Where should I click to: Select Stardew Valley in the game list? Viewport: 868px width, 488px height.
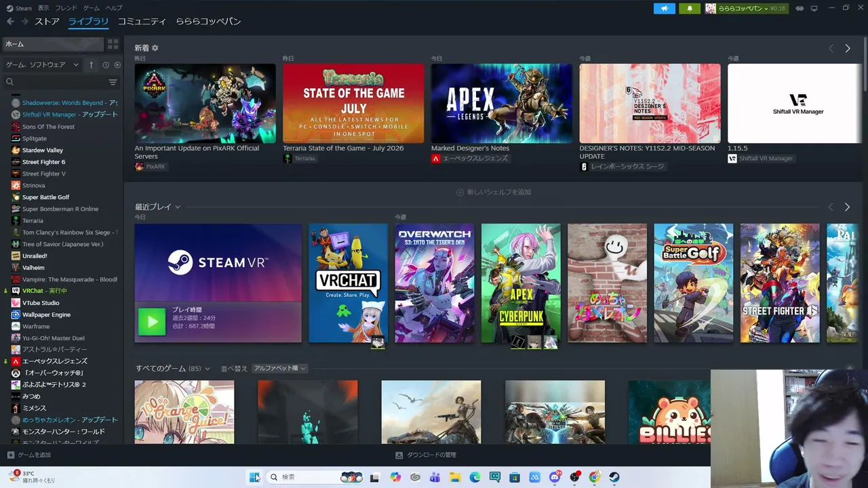[x=42, y=150]
